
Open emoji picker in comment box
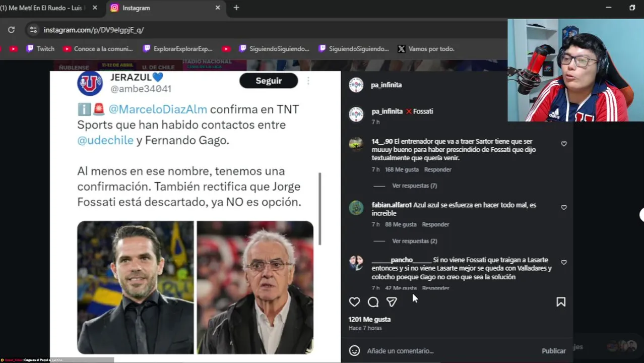coord(354,350)
